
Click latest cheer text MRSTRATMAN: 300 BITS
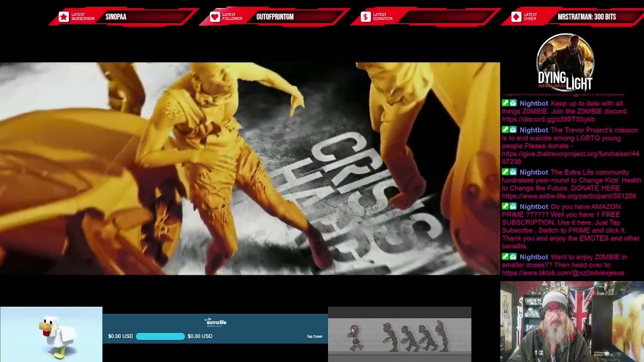tap(587, 17)
